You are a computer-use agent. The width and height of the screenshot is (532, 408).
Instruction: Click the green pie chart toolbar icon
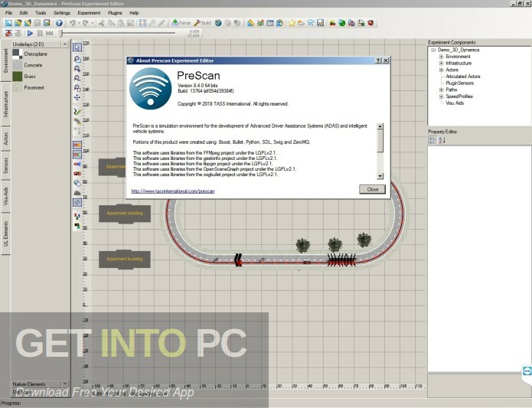point(342,23)
